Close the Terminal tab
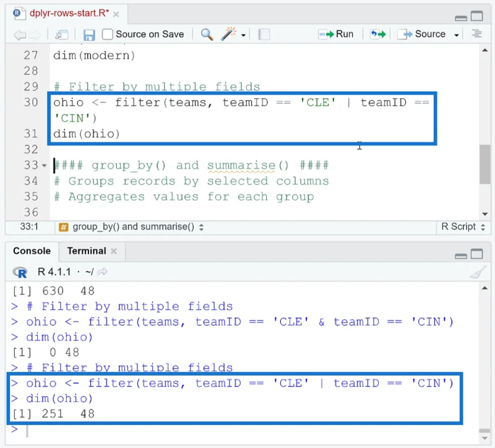This screenshot has width=495, height=448. pyautogui.click(x=114, y=251)
